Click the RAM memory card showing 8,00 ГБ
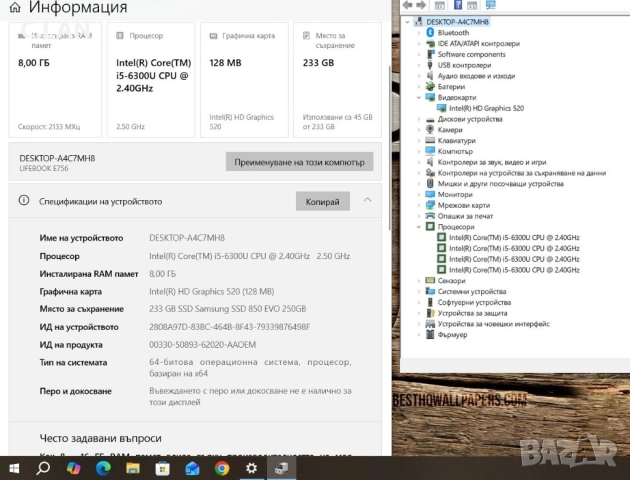The height and width of the screenshot is (480, 630). coord(55,80)
